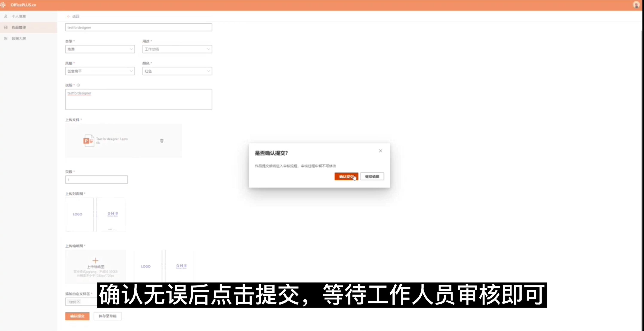Image resolution: width=644 pixels, height=331 pixels.
Task: Delete the uploaded pptx via trash icon
Action: [x=162, y=141]
